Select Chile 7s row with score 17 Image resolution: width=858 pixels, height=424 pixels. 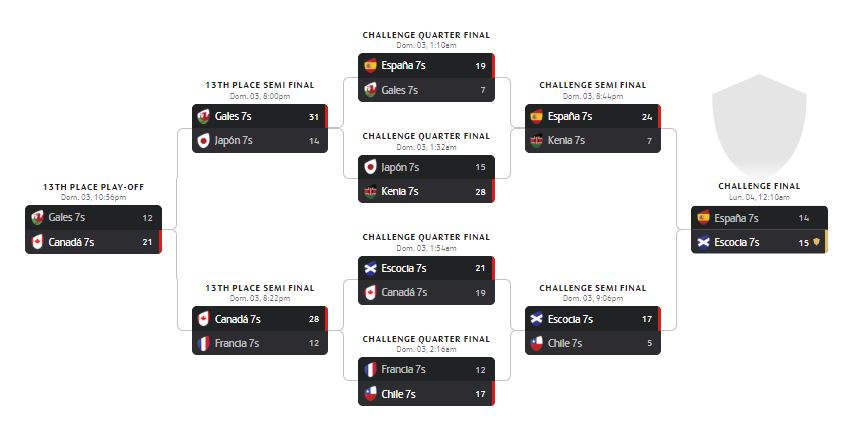[x=426, y=394]
